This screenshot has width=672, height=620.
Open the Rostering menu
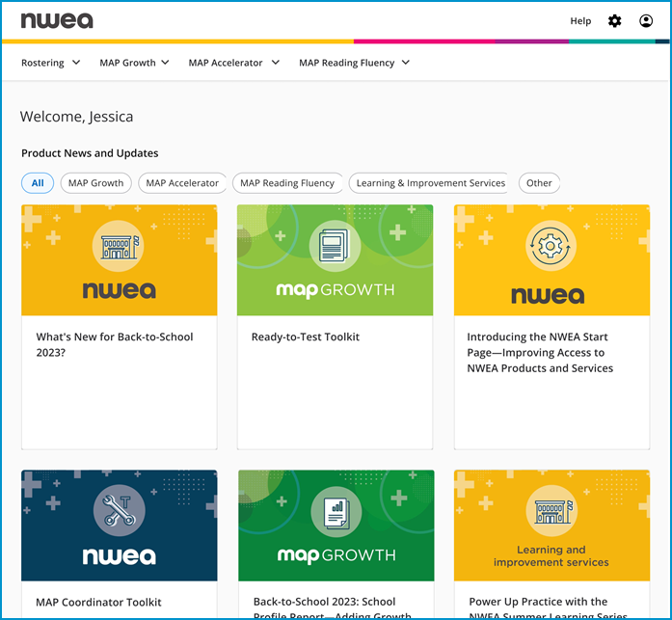(x=50, y=63)
